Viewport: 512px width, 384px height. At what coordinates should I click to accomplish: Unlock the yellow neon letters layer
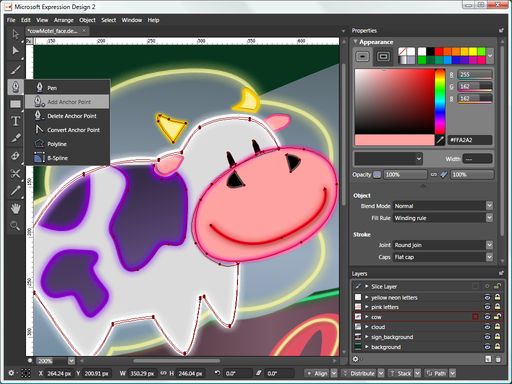497,297
